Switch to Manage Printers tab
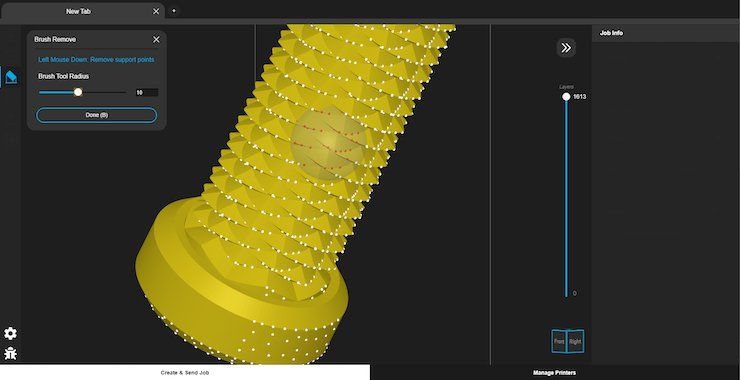Screen dimensions: 740x380 tap(555, 372)
